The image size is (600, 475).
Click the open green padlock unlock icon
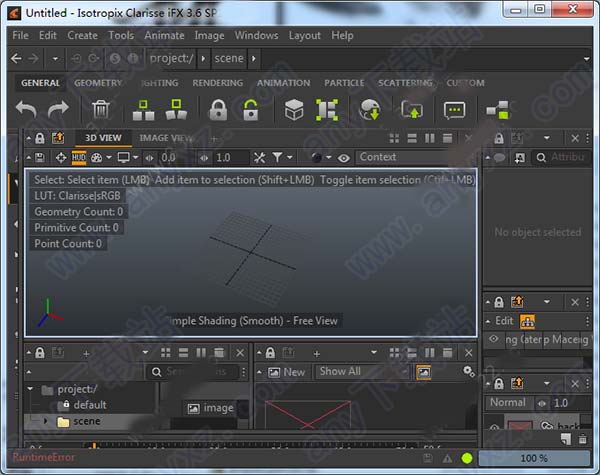click(x=251, y=110)
